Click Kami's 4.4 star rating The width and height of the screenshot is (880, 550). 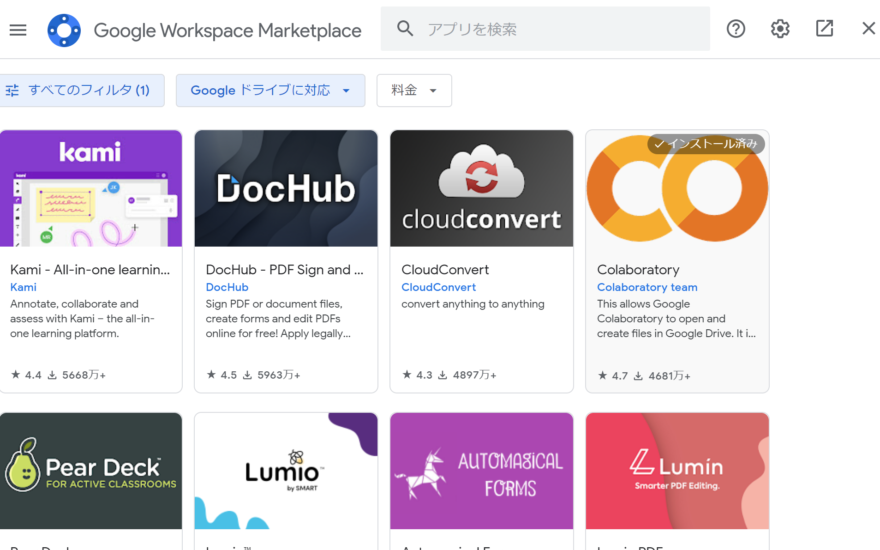click(x=26, y=375)
